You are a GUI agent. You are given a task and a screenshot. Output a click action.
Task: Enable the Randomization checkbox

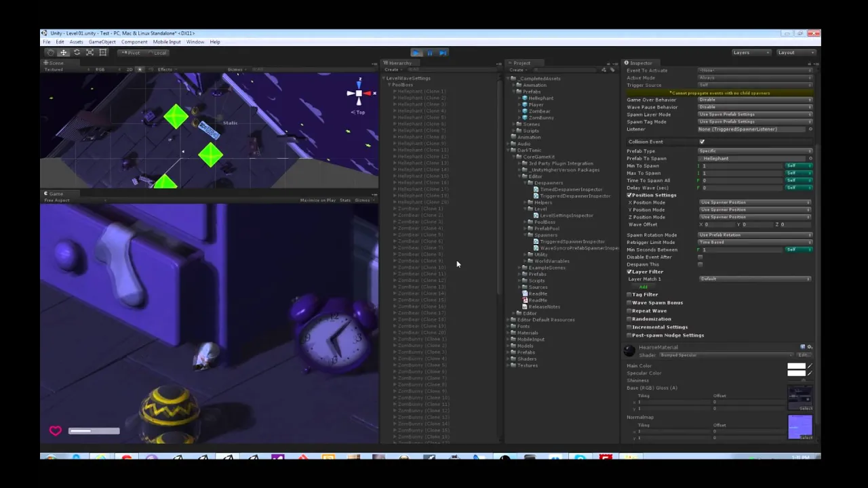tap(629, 319)
